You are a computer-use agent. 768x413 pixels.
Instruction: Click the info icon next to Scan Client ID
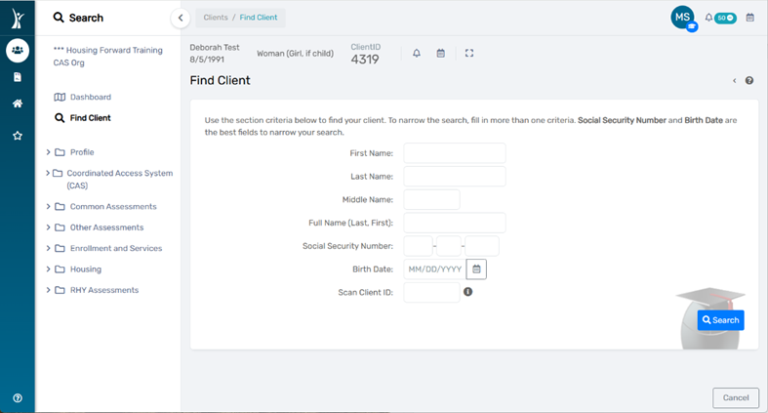(468, 292)
